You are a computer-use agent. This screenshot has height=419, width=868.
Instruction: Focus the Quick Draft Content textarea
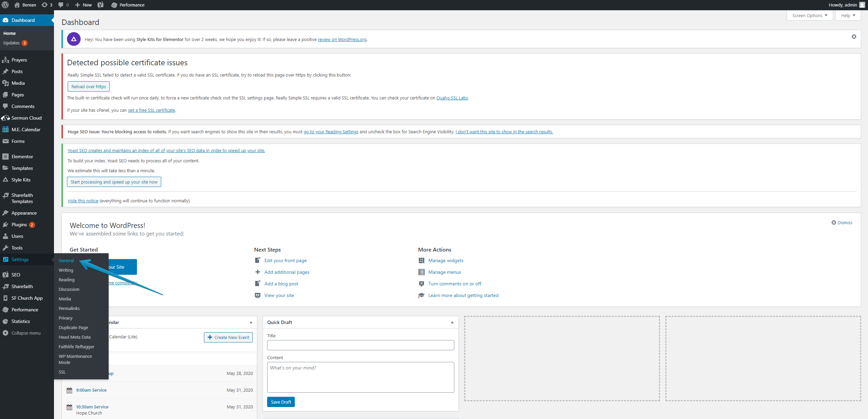coord(361,377)
